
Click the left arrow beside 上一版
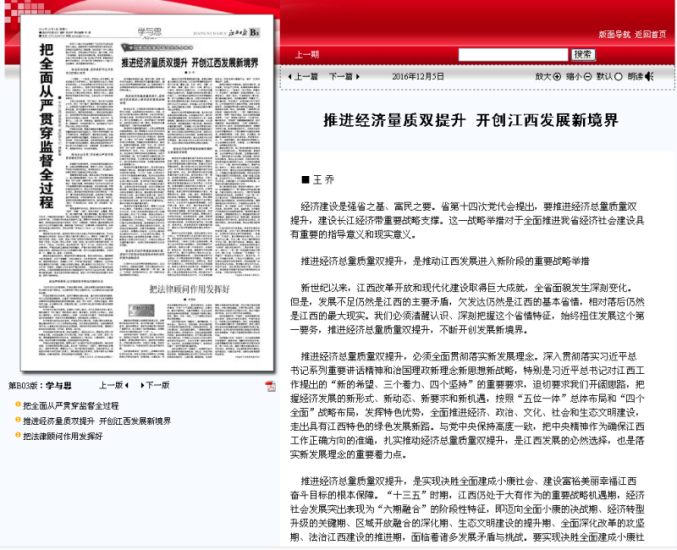125,385
